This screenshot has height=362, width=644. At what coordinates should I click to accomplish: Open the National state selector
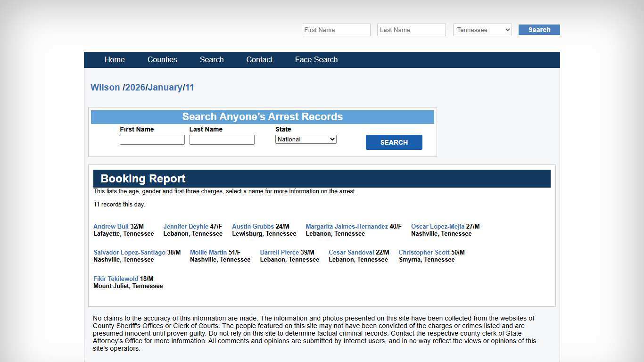click(x=305, y=139)
